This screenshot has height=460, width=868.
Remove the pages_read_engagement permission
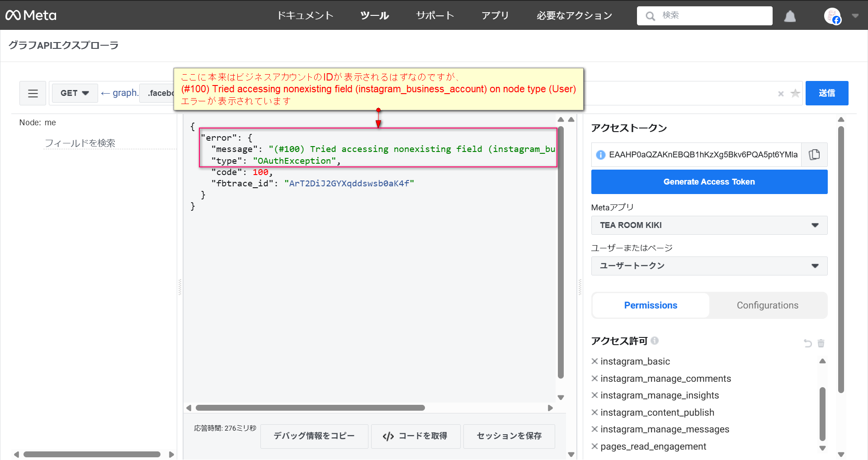595,446
